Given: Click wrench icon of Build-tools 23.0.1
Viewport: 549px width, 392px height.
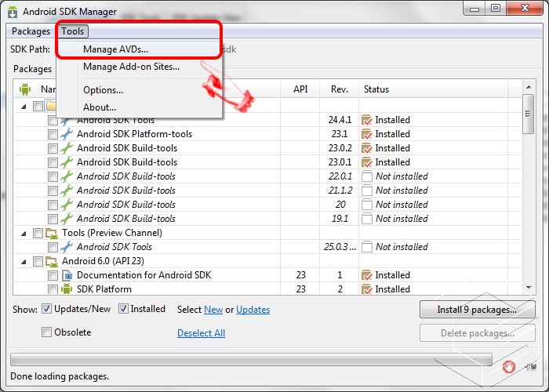Looking at the screenshot, I should click(x=67, y=162).
